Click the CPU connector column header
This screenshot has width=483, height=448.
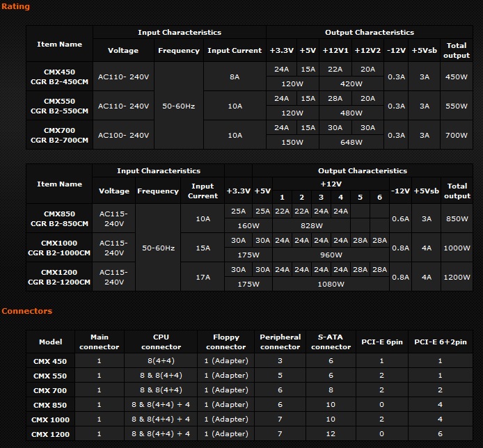point(161,342)
